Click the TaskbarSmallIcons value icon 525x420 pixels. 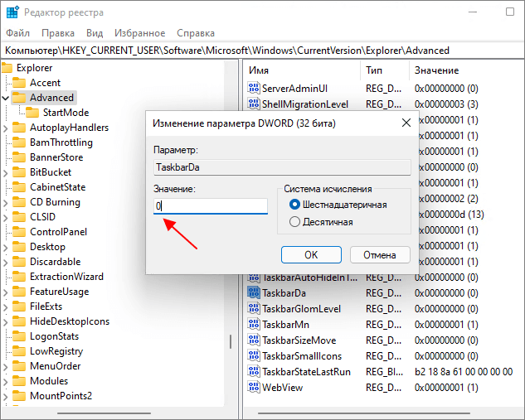click(254, 355)
